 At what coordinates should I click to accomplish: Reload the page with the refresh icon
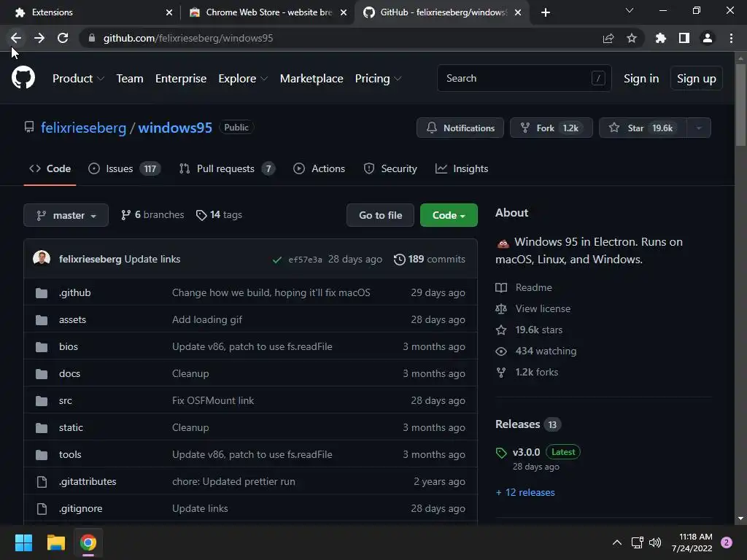pos(63,38)
